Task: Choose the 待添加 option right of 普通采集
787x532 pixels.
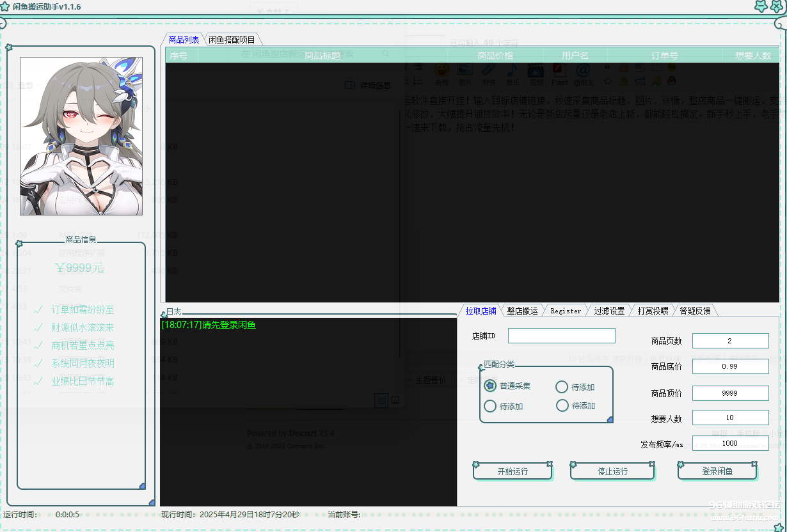Action: pos(562,387)
